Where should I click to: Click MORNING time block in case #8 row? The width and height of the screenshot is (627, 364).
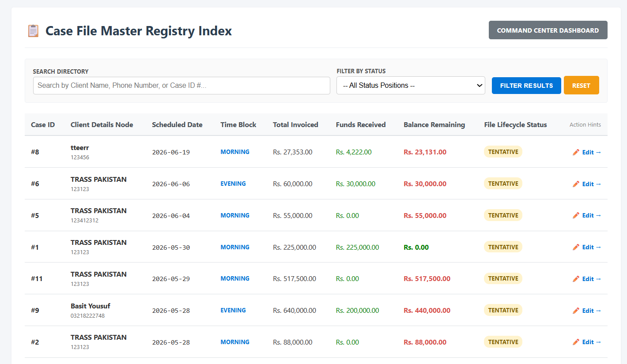coord(235,152)
